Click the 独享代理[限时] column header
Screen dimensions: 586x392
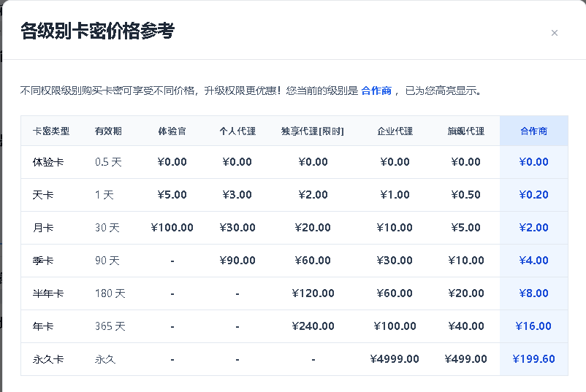pyautogui.click(x=313, y=131)
